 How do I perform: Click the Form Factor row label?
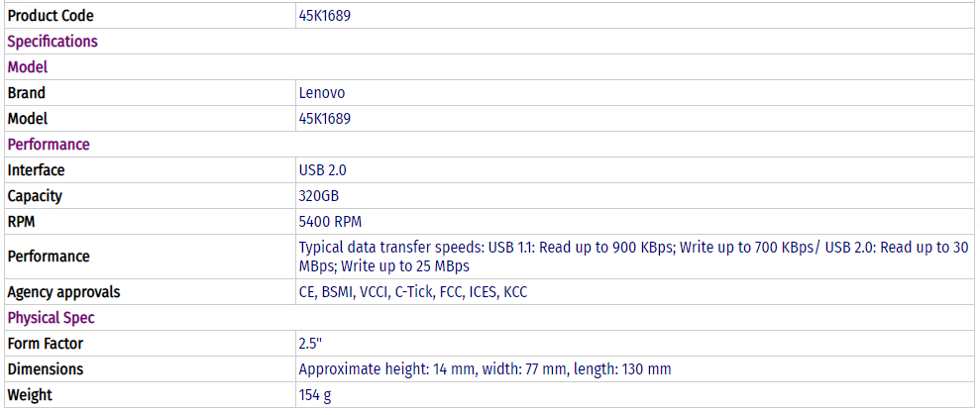pyautogui.click(x=46, y=344)
